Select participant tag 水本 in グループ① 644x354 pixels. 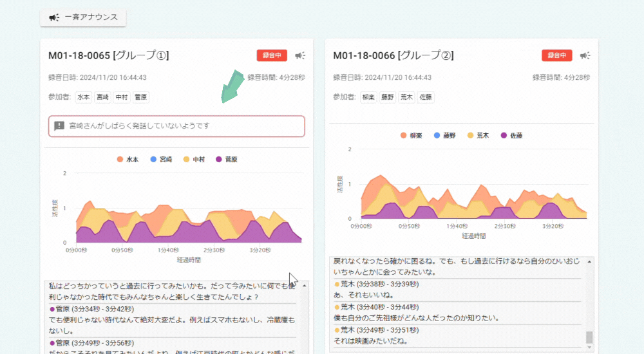click(x=84, y=97)
